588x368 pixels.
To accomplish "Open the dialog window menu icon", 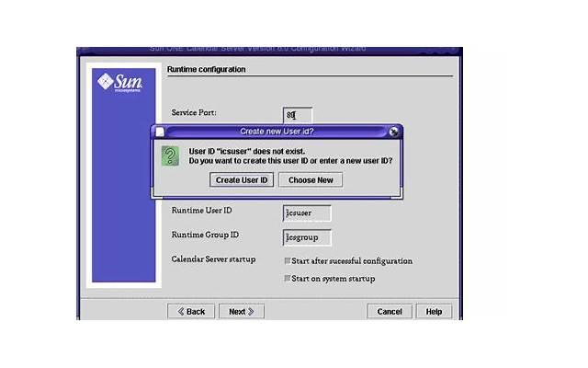I will [160, 132].
